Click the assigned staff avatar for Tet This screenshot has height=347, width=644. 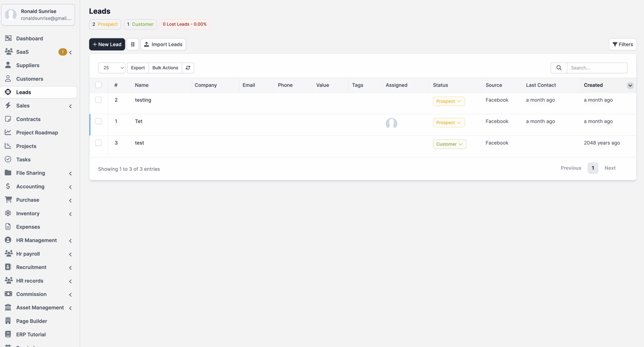click(391, 123)
